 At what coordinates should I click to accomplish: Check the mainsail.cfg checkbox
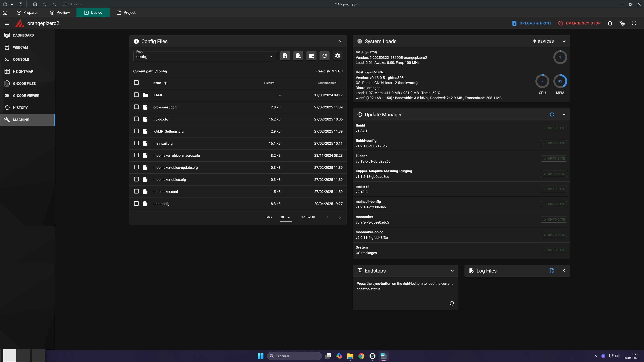(136, 143)
